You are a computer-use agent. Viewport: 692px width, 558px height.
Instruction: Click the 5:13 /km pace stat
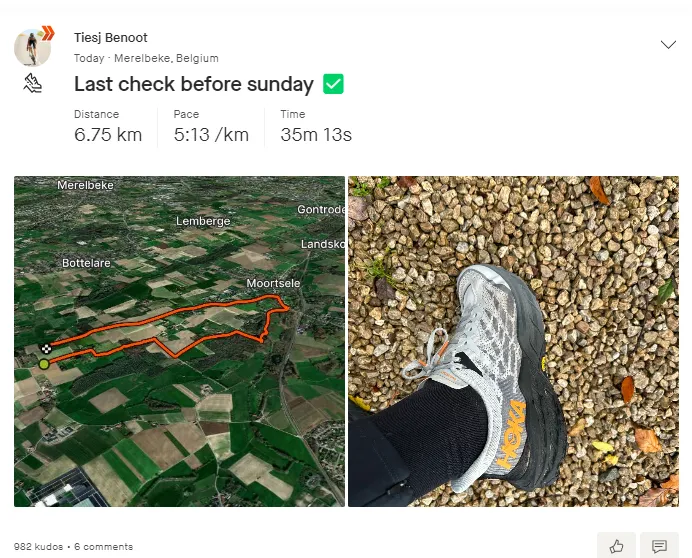211,135
